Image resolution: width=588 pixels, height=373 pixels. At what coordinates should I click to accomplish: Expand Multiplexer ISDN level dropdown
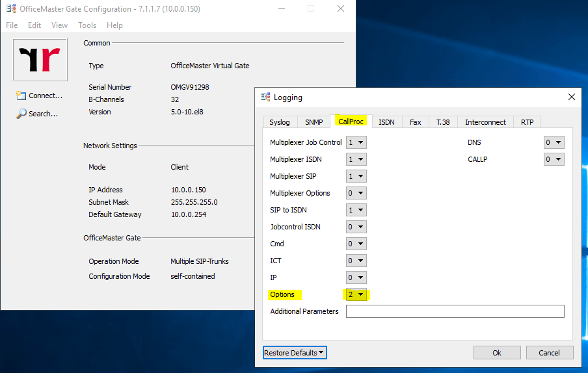tap(356, 159)
